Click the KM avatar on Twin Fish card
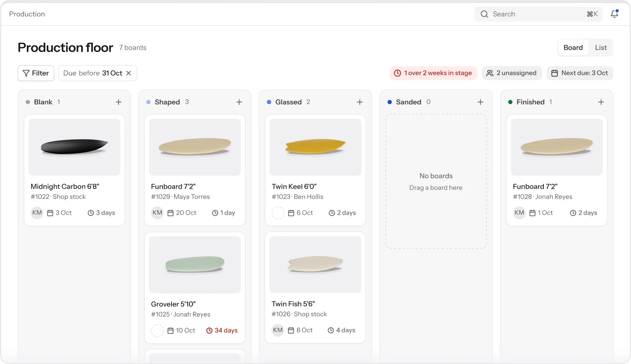Screen dimensions: 631x364 [x=278, y=330]
